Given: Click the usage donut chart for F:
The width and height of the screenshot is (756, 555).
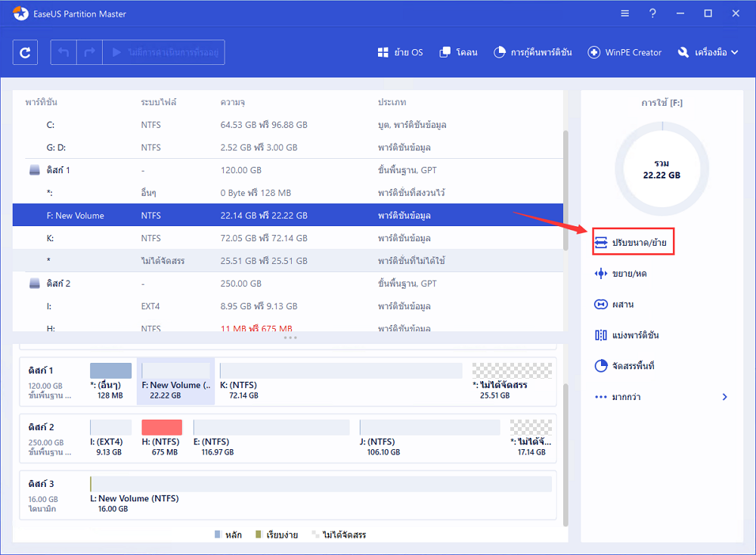Looking at the screenshot, I should coord(662,169).
